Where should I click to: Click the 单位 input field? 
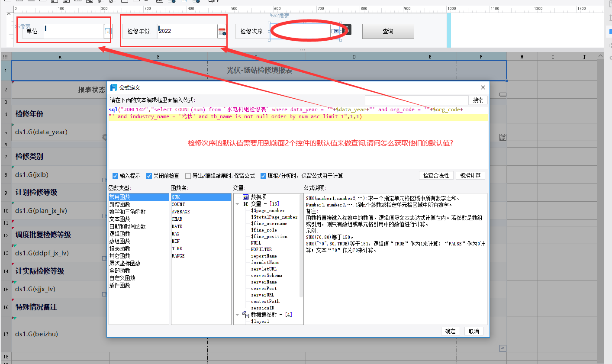click(74, 31)
